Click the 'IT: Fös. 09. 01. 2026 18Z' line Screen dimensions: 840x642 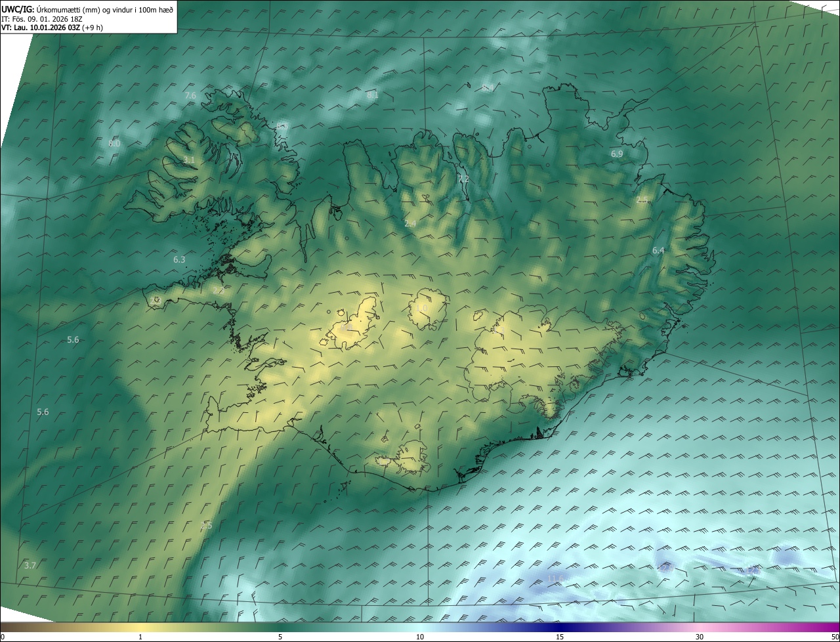(41, 18)
